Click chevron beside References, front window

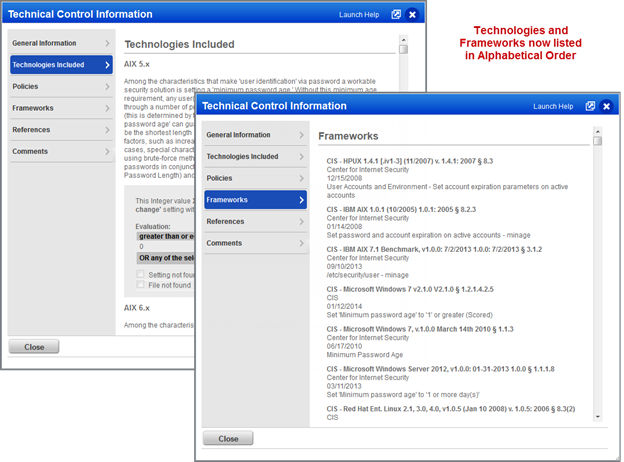tap(302, 221)
